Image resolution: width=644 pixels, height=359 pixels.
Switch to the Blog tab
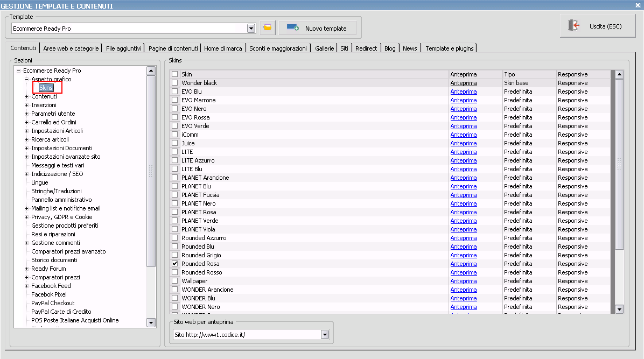coord(390,48)
